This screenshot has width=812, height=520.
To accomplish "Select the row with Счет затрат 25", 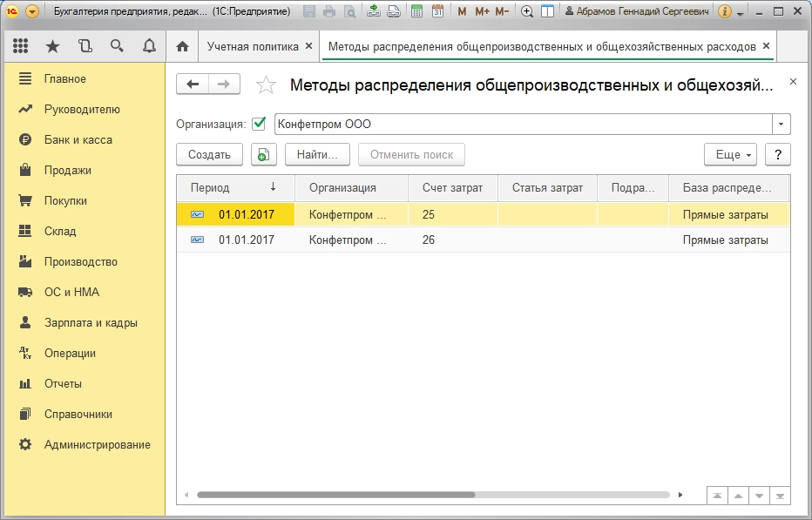I will point(484,214).
